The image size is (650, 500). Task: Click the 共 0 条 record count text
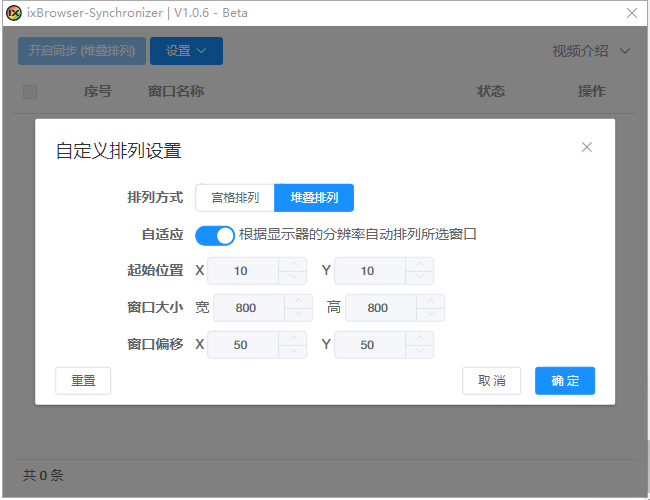click(43, 475)
